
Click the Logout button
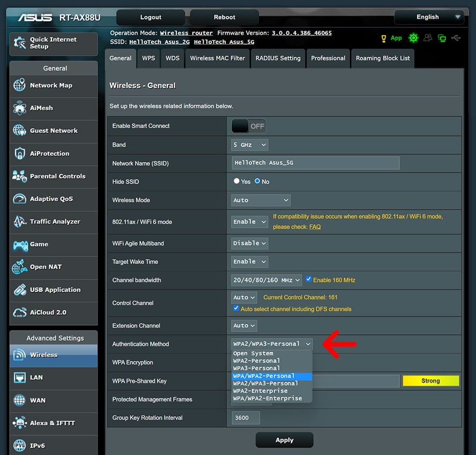(x=151, y=17)
